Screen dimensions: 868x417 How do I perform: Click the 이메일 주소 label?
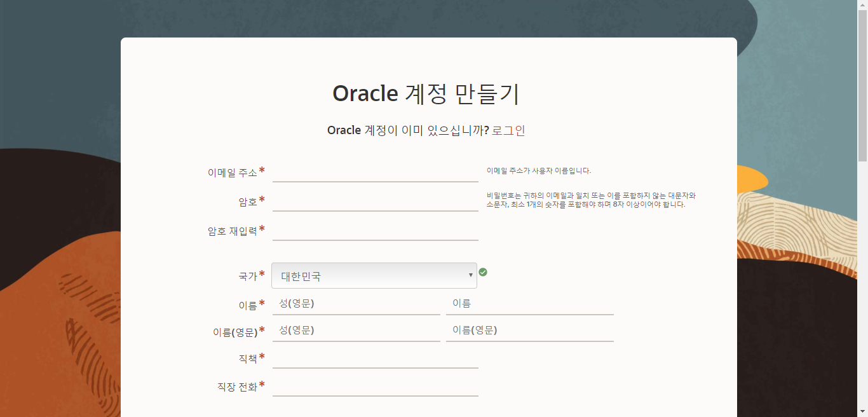(233, 172)
